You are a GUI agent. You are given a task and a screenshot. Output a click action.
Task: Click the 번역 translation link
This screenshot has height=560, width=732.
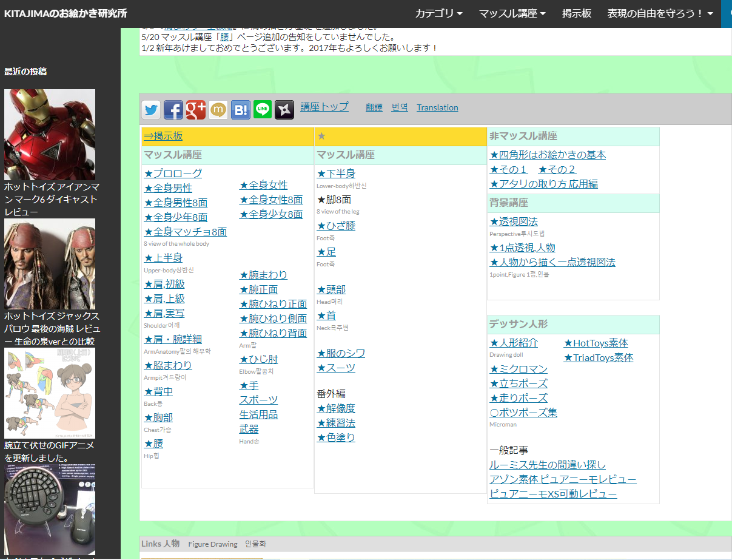[x=400, y=107]
